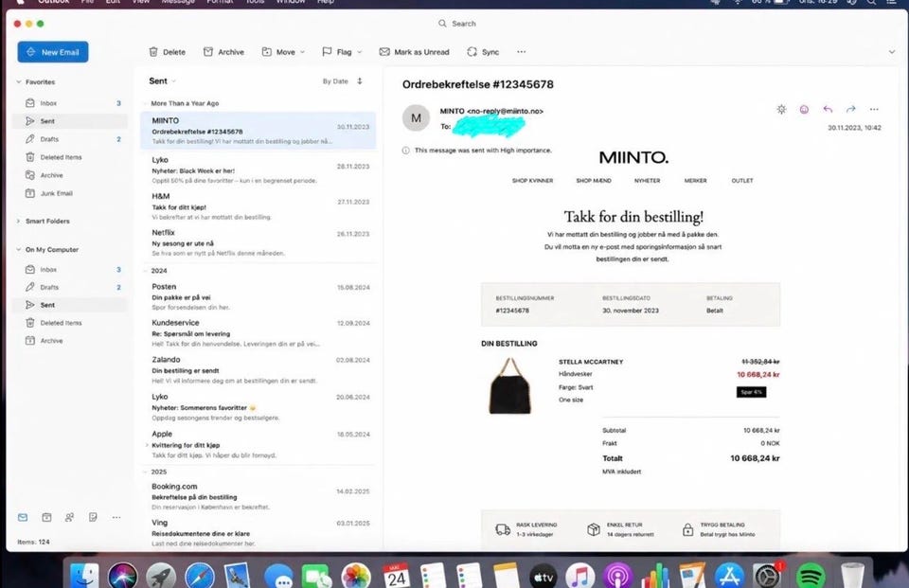Open the Flag dropdown arrow
909x588 pixels.
coord(360,52)
